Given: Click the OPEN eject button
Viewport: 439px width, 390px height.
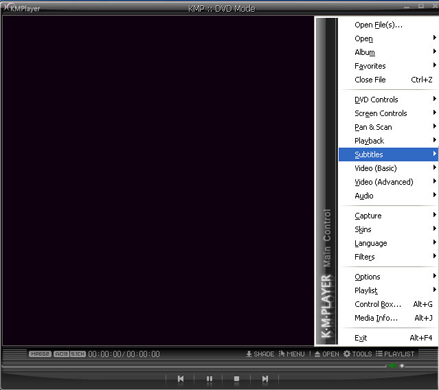Looking at the screenshot, I should (327, 354).
